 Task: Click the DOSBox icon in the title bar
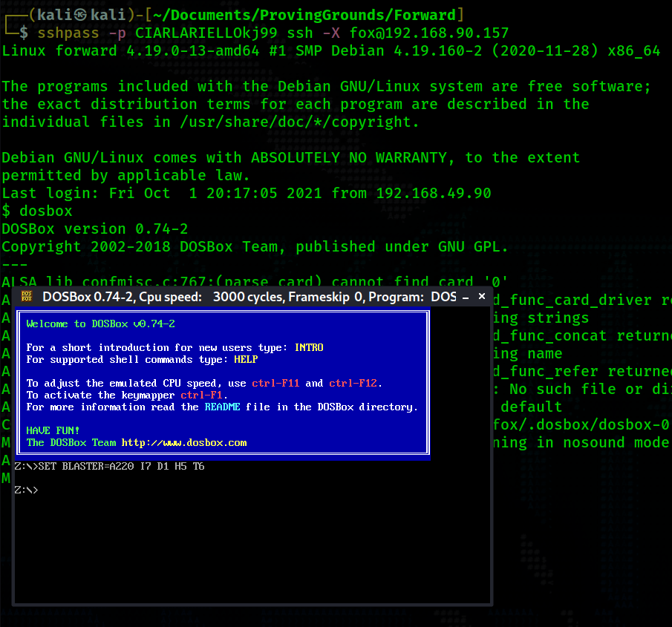point(27,296)
